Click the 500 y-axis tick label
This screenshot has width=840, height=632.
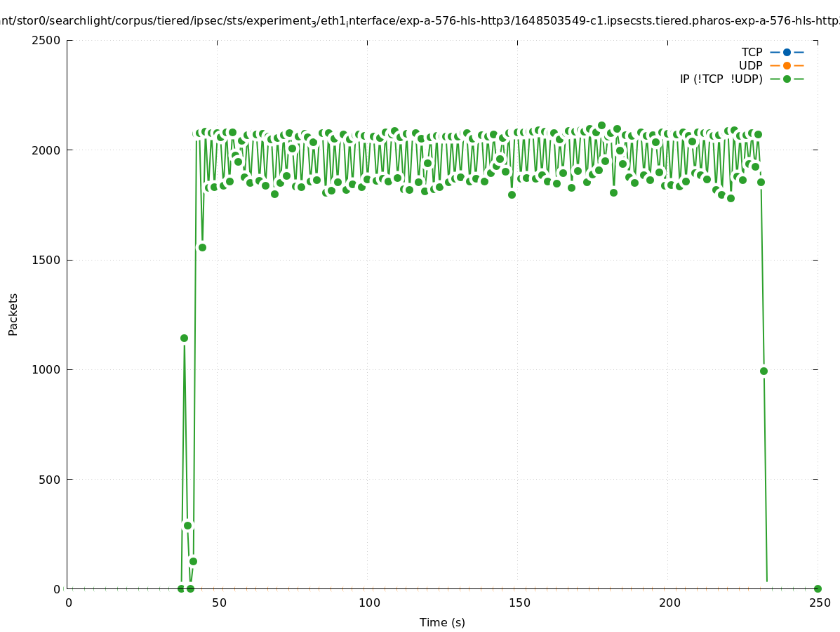pyautogui.click(x=51, y=480)
